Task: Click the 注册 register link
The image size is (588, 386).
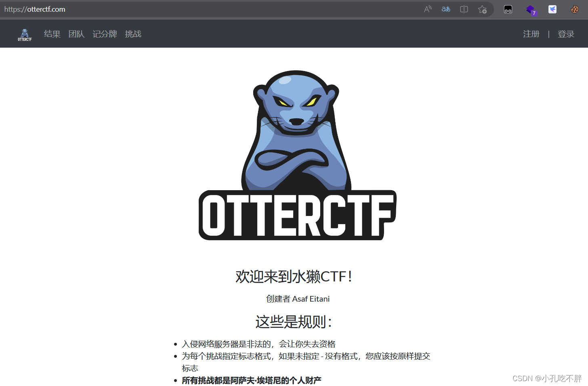Action: point(531,34)
